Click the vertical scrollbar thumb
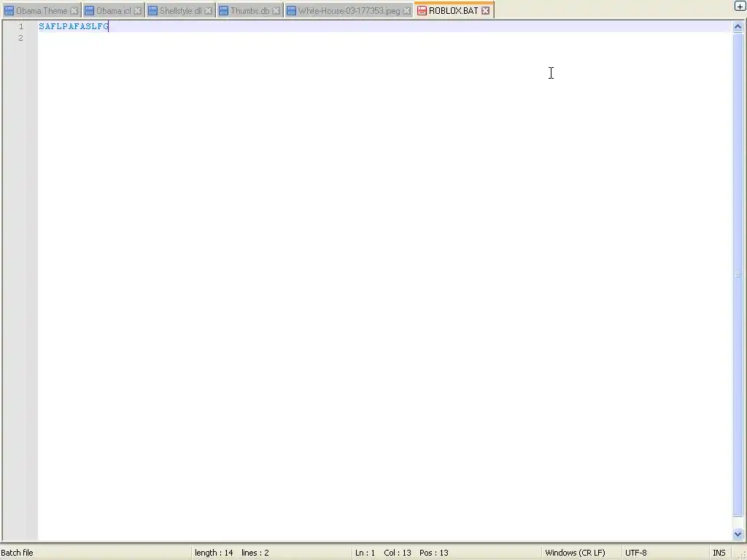Screen dimensions: 747x560 738,274
